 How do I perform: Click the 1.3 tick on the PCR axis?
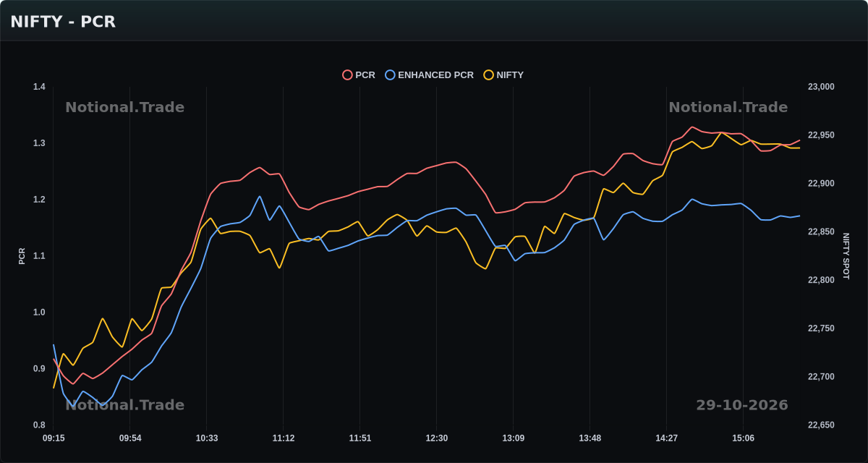39,143
